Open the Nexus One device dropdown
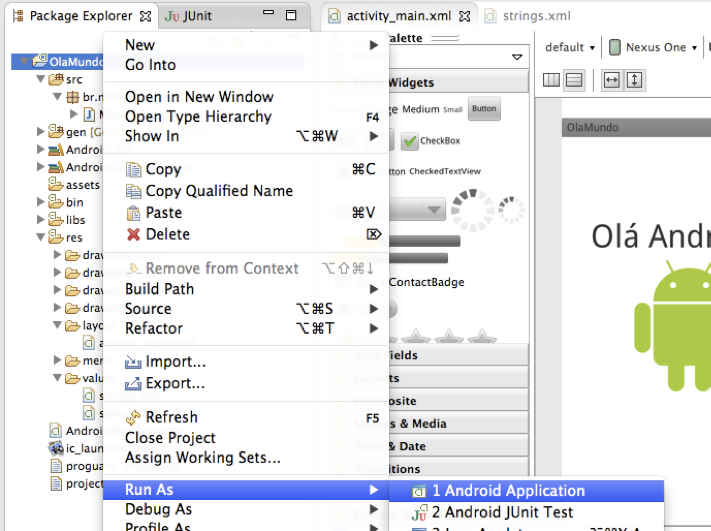 click(653, 47)
